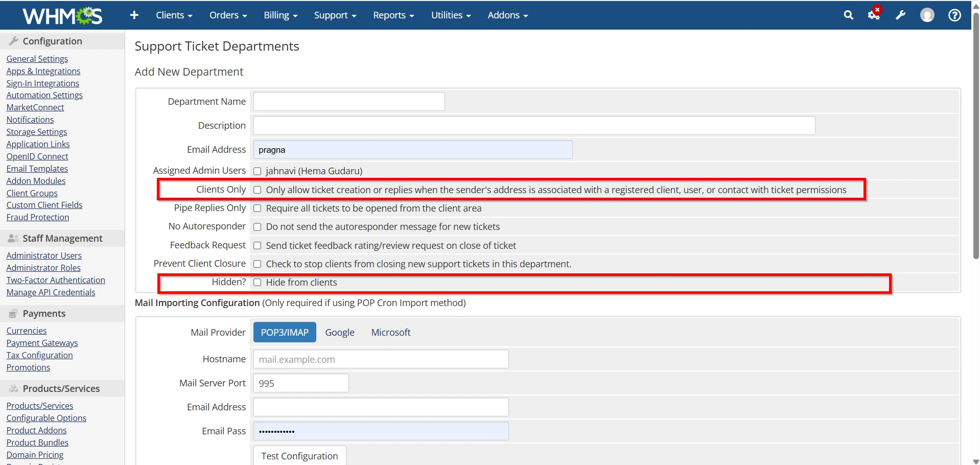Click the mail importing Email Address field
The image size is (980, 465).
coord(381,407)
